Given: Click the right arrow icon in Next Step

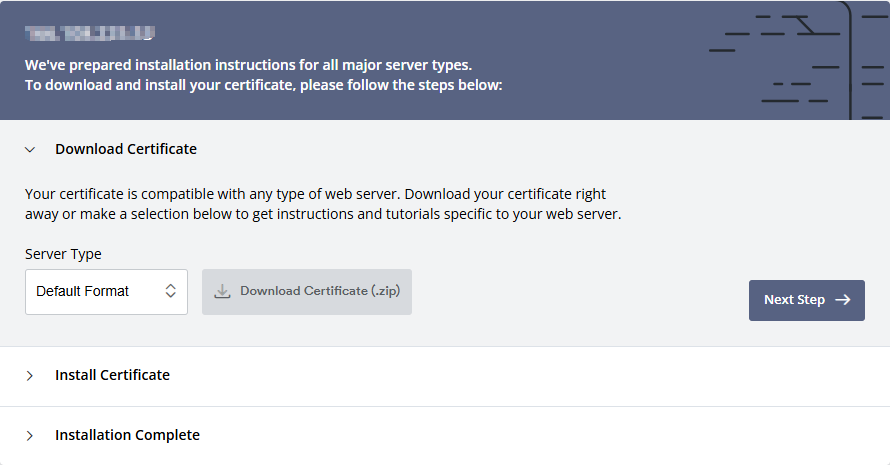Looking at the screenshot, I should [842, 300].
